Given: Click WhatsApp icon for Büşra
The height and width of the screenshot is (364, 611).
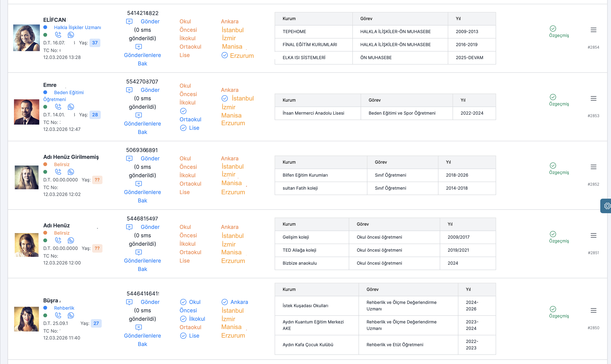Looking at the screenshot, I should coord(71,315).
